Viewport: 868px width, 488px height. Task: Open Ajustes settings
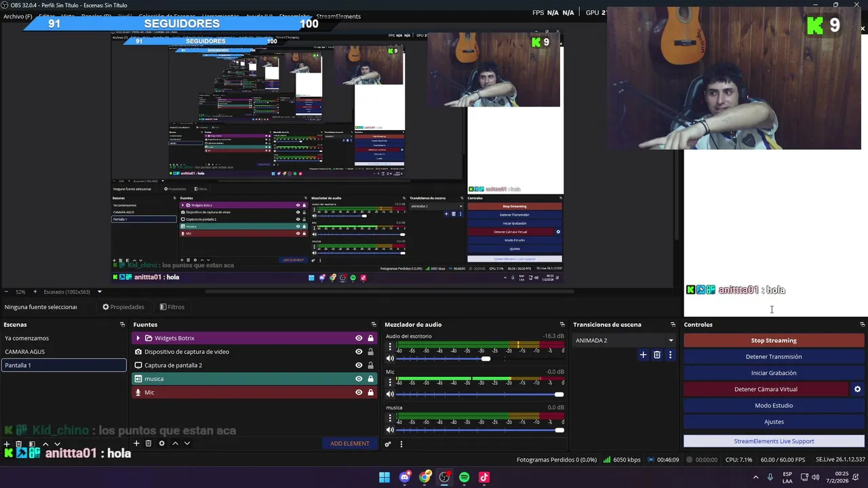pos(774,422)
